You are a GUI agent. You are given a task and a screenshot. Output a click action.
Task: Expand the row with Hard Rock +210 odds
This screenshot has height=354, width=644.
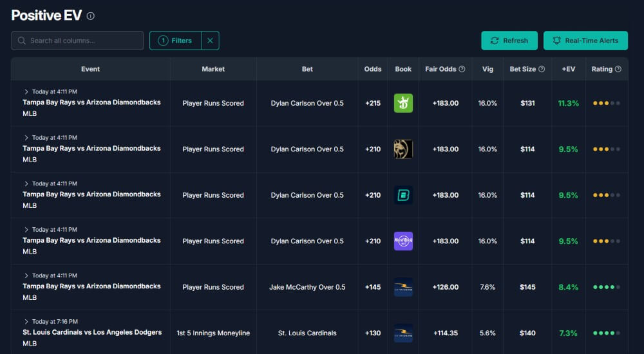click(26, 230)
